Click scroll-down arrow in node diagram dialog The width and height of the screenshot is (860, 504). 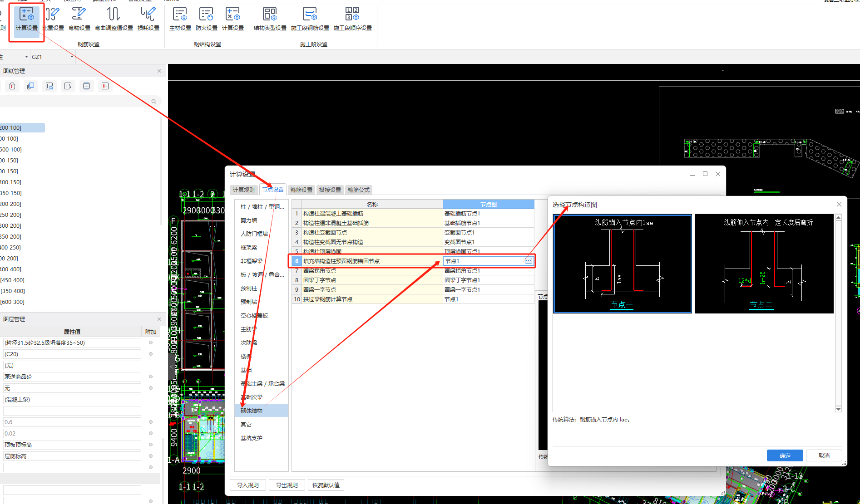click(839, 409)
